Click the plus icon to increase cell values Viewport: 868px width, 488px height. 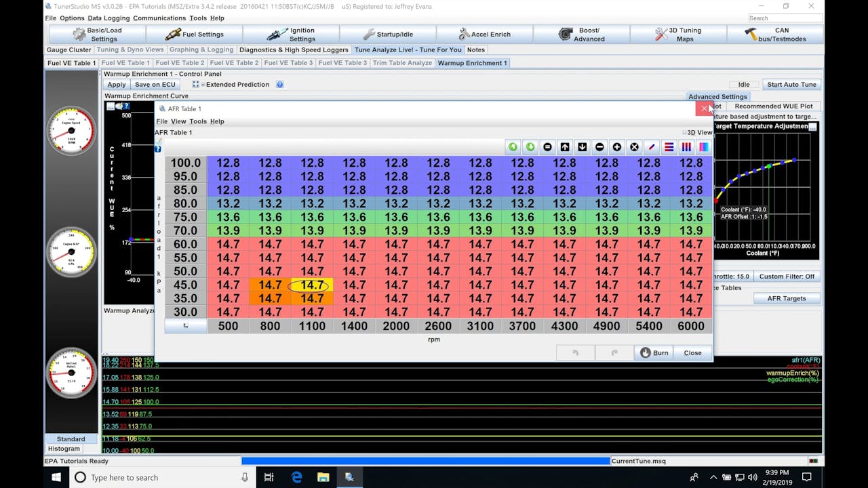pyautogui.click(x=616, y=146)
